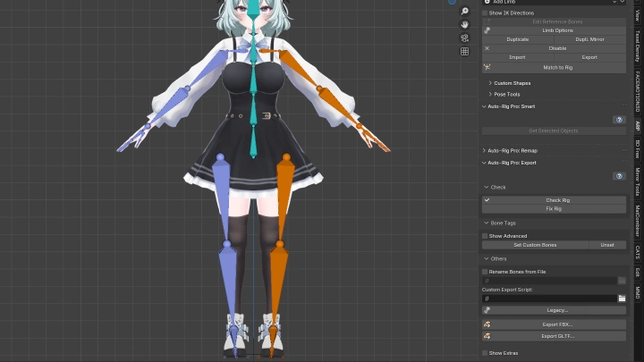Check the Show Advanced option
The height and width of the screenshot is (362, 644).
pos(486,236)
